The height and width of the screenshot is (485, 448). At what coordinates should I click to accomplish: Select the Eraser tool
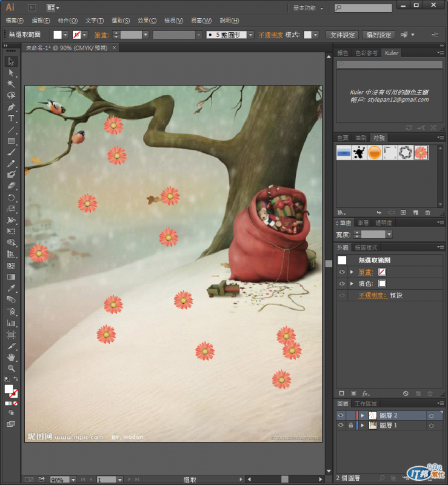[11, 186]
